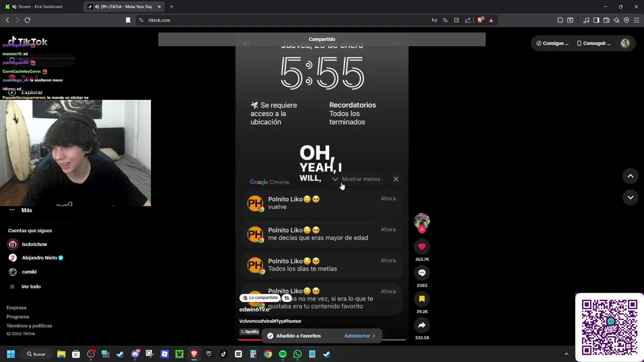Follow the creator via red plus badge
This screenshot has height=362, width=644.
click(422, 229)
